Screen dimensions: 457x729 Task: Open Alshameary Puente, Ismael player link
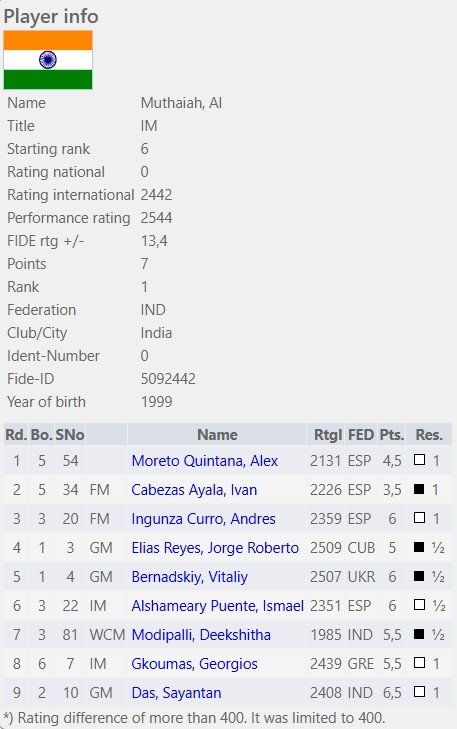pyautogui.click(x=218, y=605)
